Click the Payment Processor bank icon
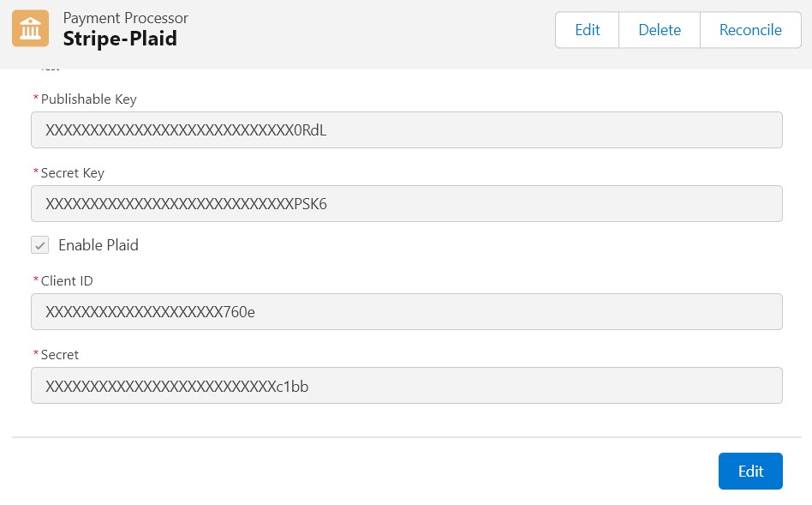 tap(31, 29)
